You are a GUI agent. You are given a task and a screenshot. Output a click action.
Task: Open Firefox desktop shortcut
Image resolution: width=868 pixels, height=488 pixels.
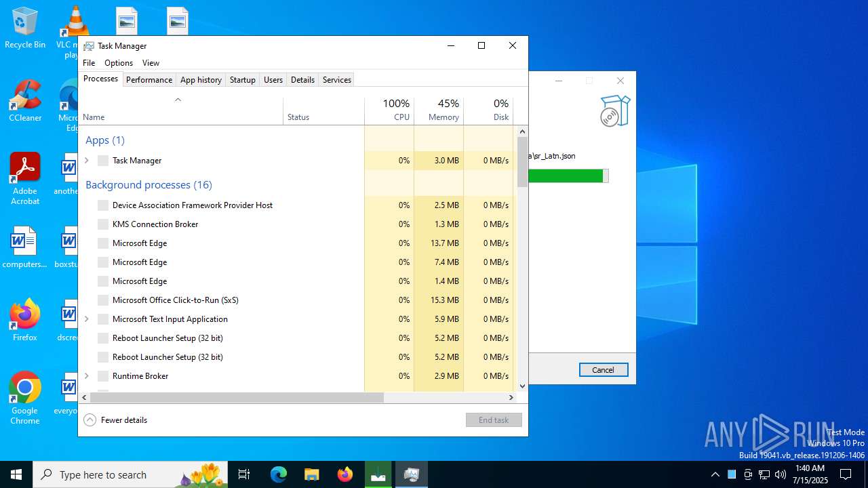(x=25, y=320)
